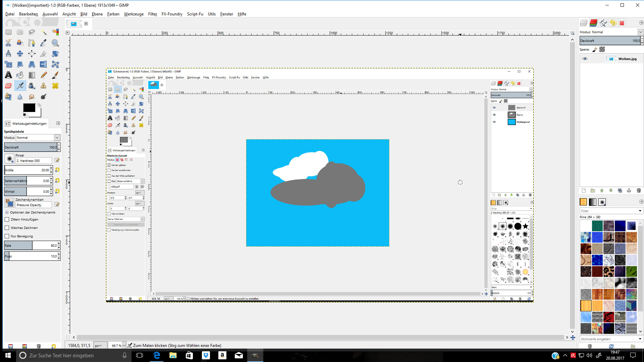Expand Optionen der Zeichendynamik
Screen dimensions: 644x362
[7, 213]
